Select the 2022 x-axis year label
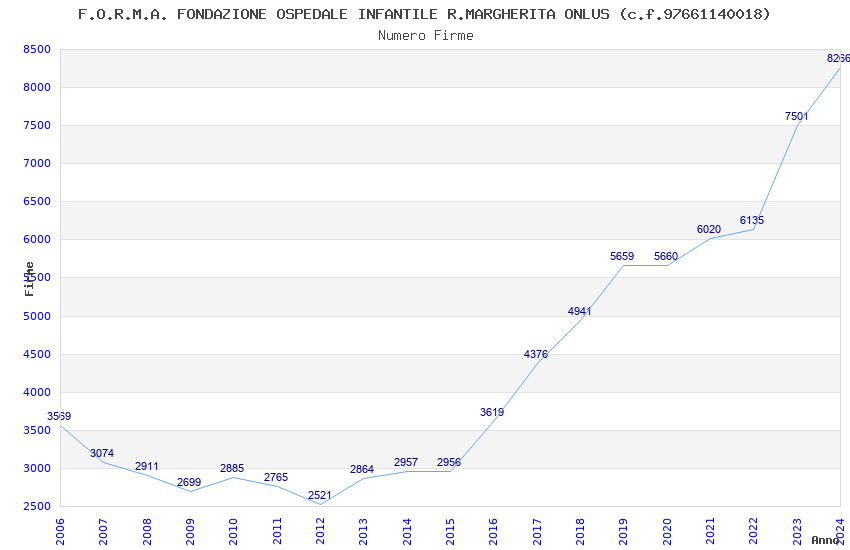The image size is (850, 550). click(754, 531)
